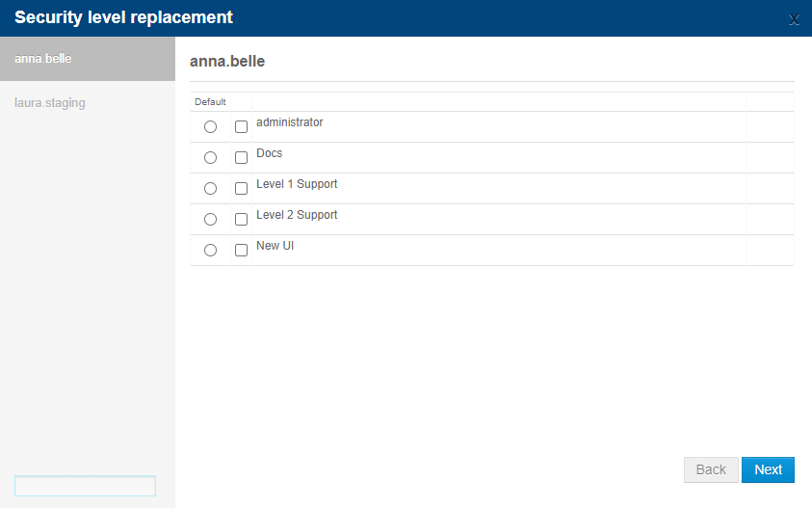Set administrator as default level
The width and height of the screenshot is (812, 508).
[210, 126]
